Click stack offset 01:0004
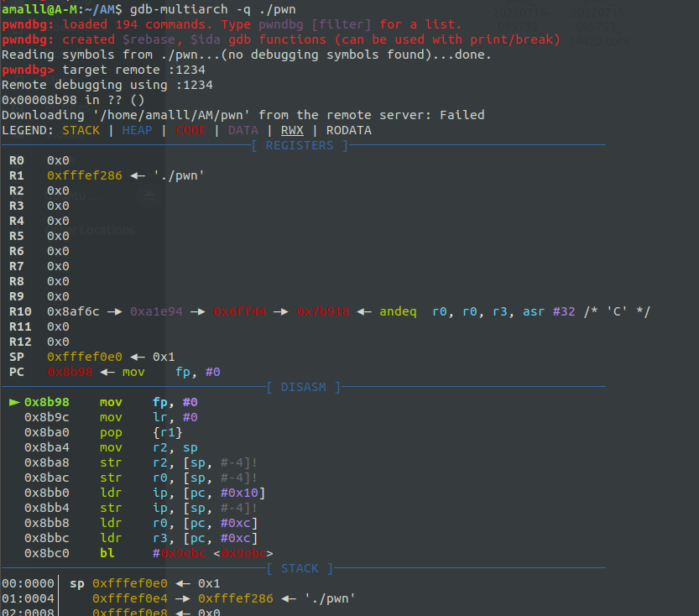699x616 pixels. [28, 598]
